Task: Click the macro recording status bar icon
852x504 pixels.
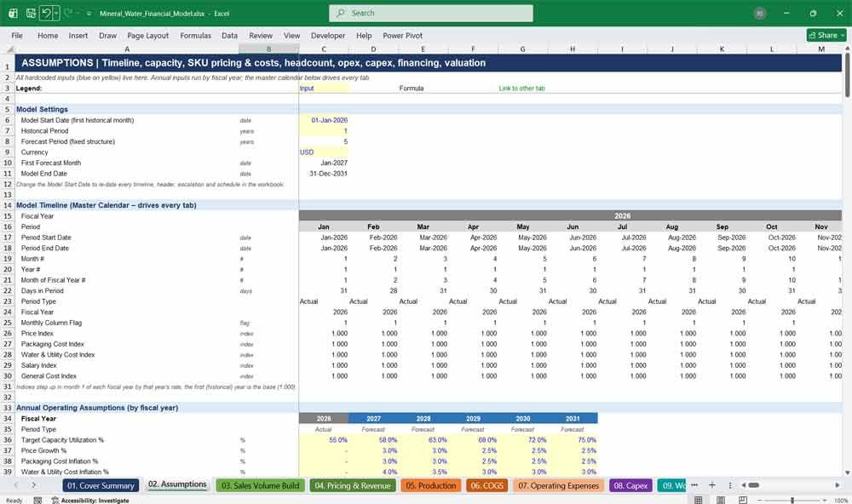Action: tap(37, 501)
